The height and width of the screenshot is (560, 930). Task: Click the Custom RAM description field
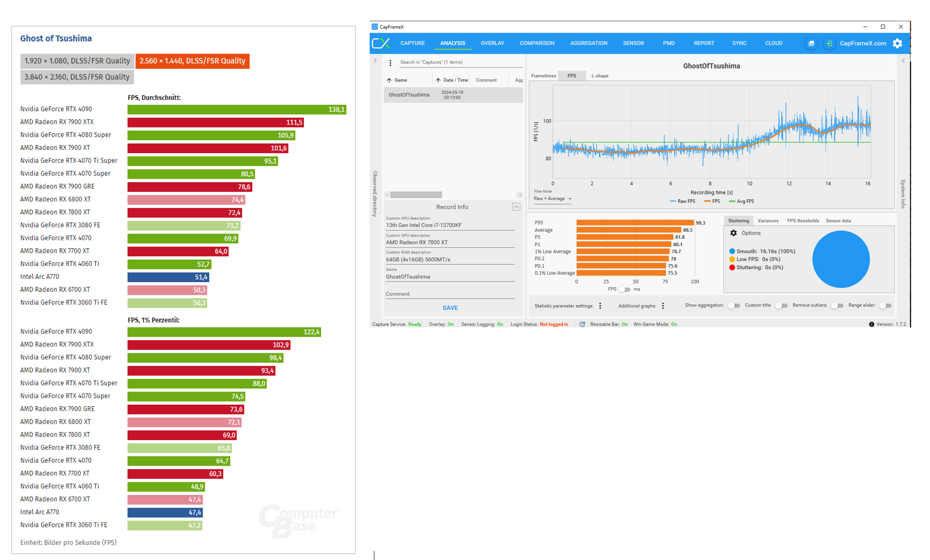pyautogui.click(x=450, y=259)
